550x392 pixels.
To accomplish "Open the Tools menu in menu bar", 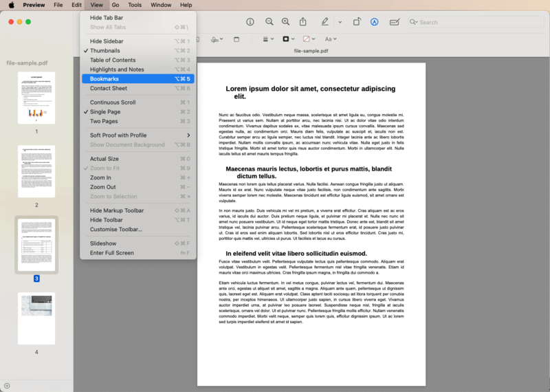I will click(x=135, y=5).
